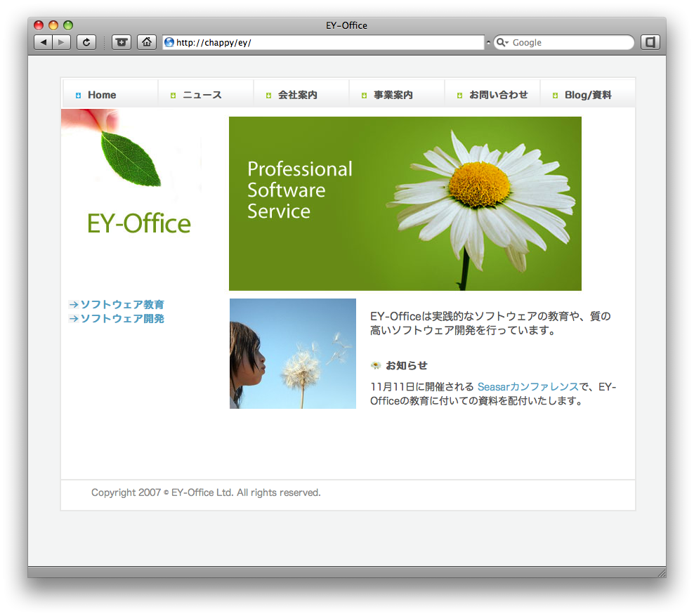Viewport: 694px width, 616px height.
Task: Click the Professional Software Service daisy banner
Action: (405, 204)
